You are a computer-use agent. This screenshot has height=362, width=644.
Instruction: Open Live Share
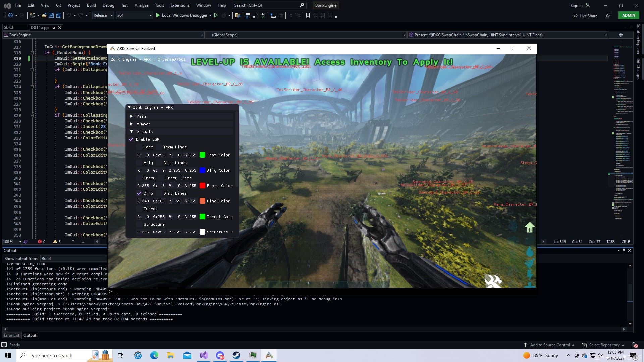click(585, 16)
